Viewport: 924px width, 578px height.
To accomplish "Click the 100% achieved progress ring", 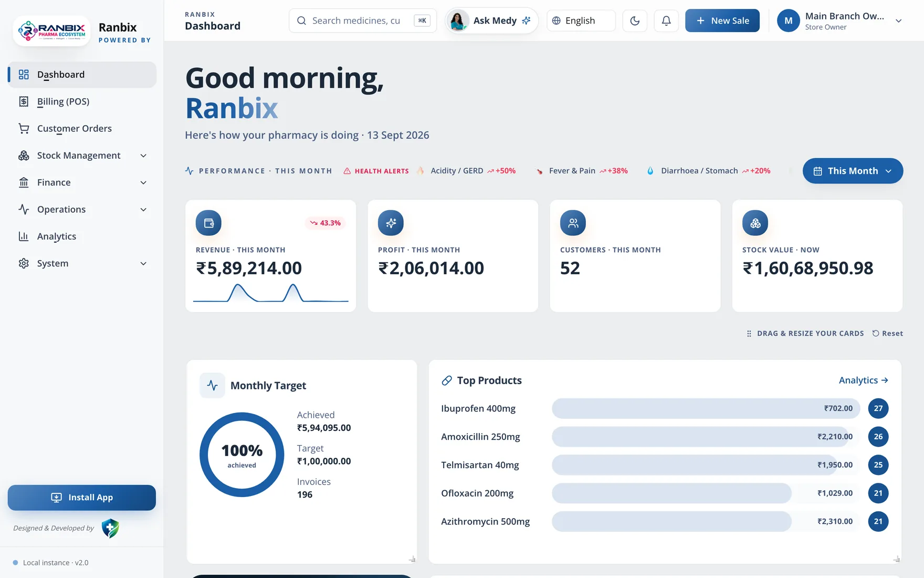I will click(242, 455).
